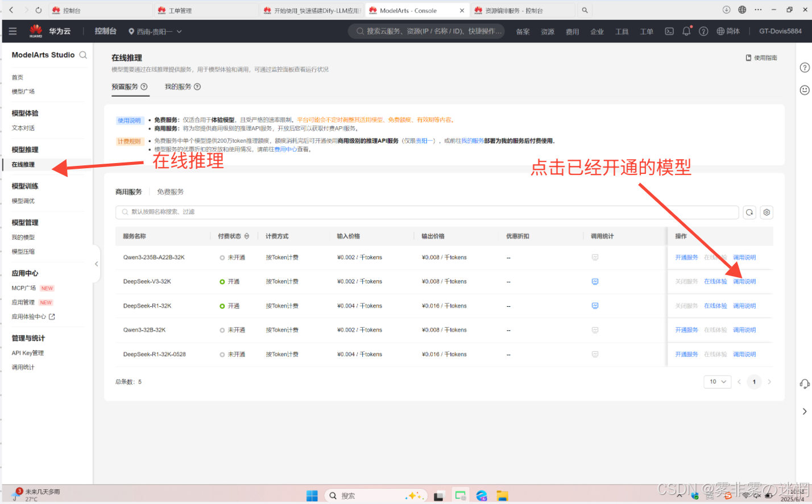The image size is (812, 504).
Task: Go to previous page of results
Action: coord(739,382)
